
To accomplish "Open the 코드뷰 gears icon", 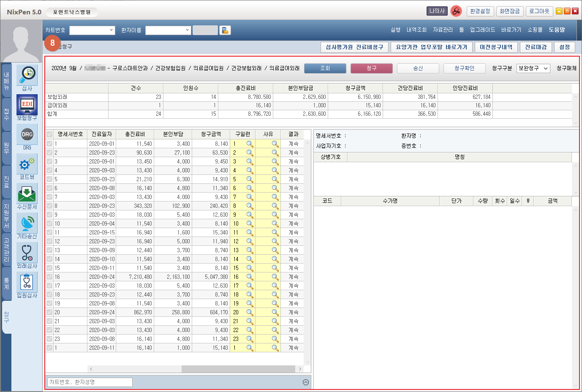I will click(x=27, y=164).
